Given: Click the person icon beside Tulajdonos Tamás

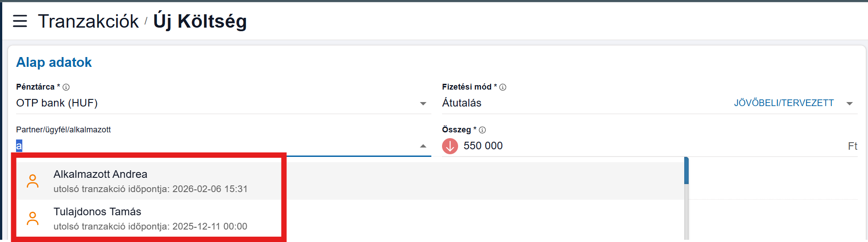Looking at the screenshot, I should coord(33,218).
